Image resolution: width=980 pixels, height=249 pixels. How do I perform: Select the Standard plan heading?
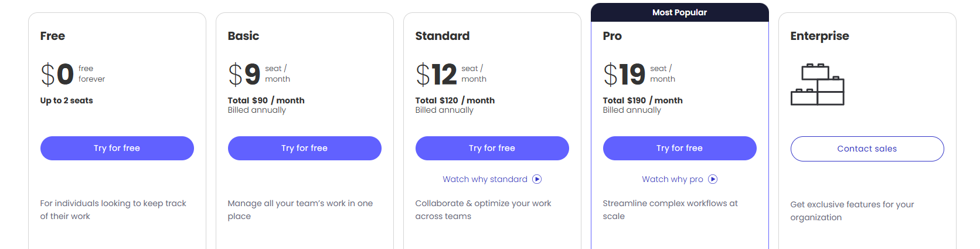pyautogui.click(x=443, y=36)
